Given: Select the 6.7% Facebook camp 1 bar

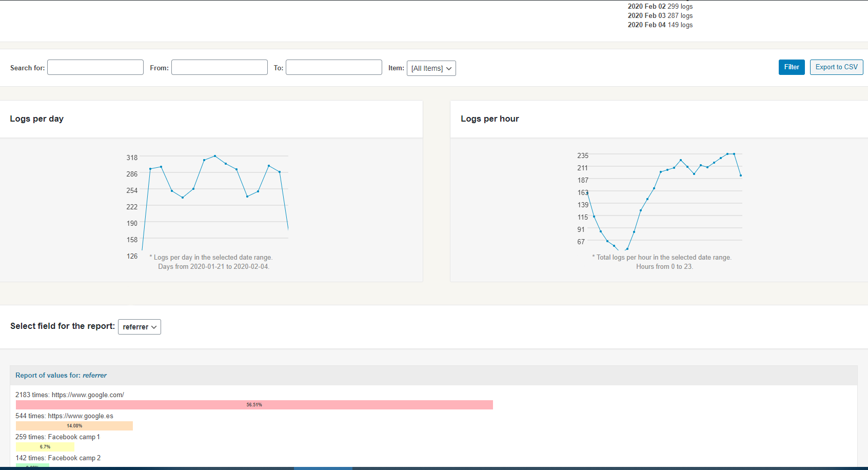Looking at the screenshot, I should 45,447.
